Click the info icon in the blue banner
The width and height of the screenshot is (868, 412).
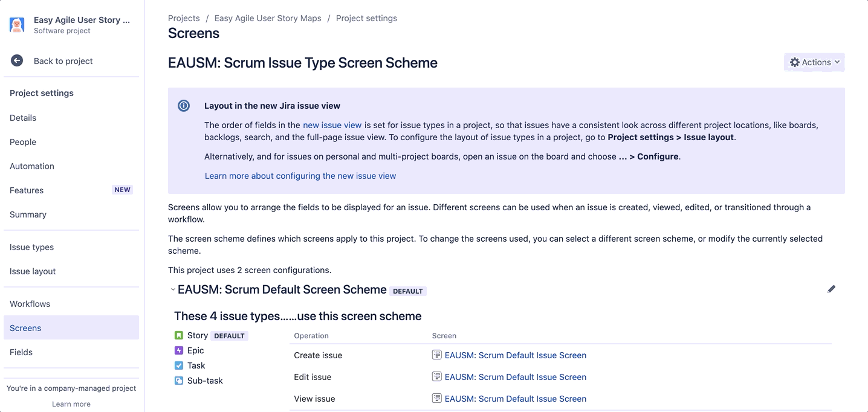click(184, 106)
